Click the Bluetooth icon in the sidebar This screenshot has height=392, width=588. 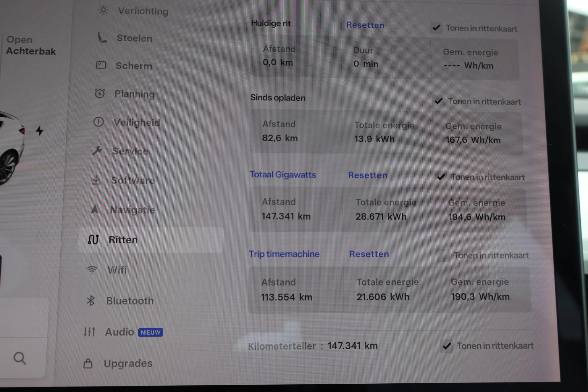coord(91,301)
